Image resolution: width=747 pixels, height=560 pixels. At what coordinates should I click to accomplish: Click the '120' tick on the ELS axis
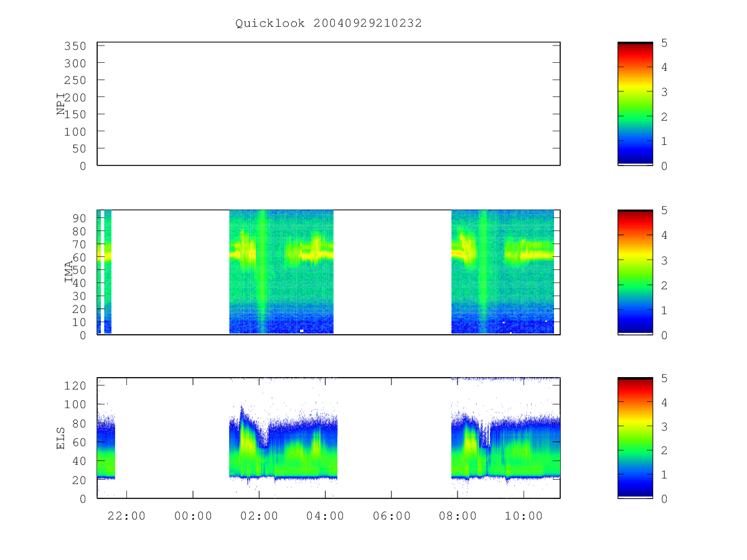[x=75, y=386]
